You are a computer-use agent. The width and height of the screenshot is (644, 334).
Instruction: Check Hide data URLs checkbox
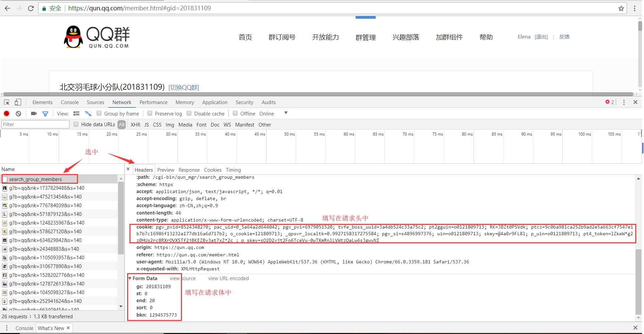76,124
